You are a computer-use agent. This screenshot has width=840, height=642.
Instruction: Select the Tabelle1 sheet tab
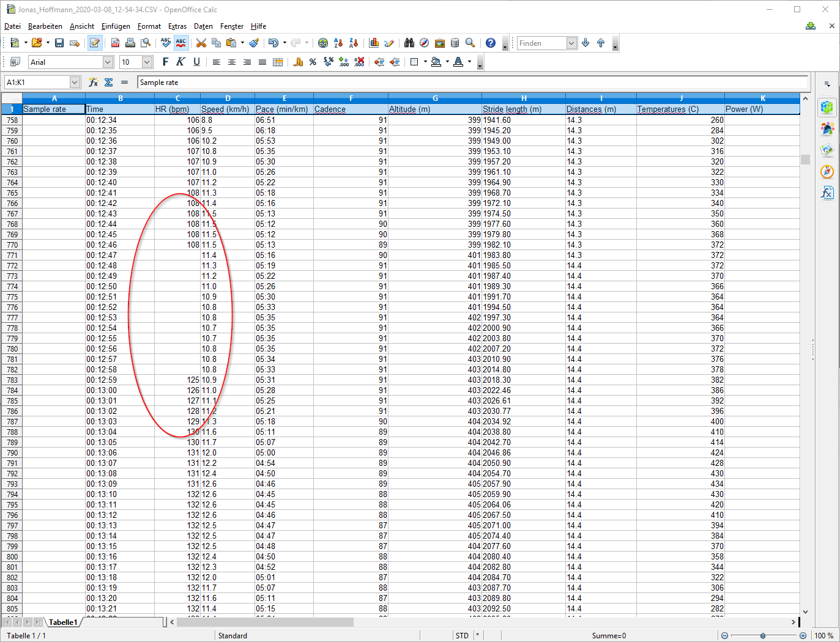pos(63,622)
